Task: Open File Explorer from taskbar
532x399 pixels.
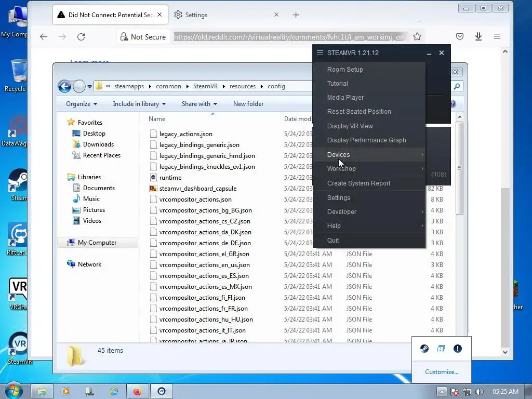Action: [42, 392]
